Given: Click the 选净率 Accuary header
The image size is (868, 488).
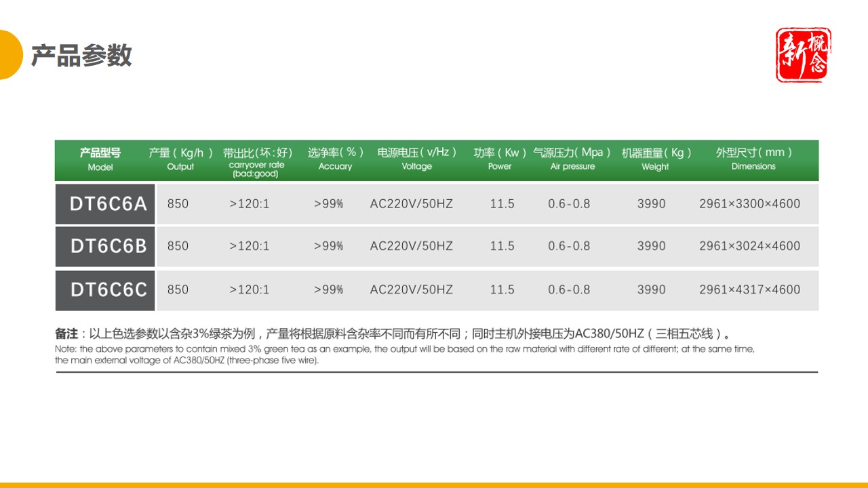Looking at the screenshot, I should (x=335, y=160).
